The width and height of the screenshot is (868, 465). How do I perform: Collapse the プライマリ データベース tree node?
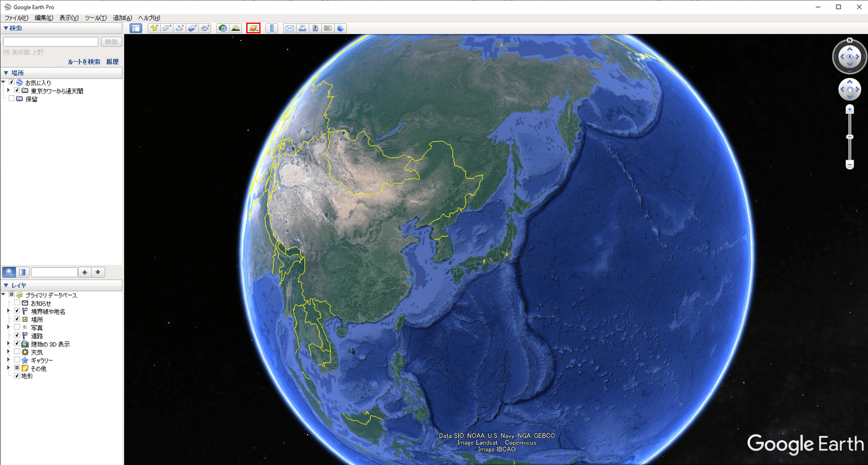pos(4,295)
